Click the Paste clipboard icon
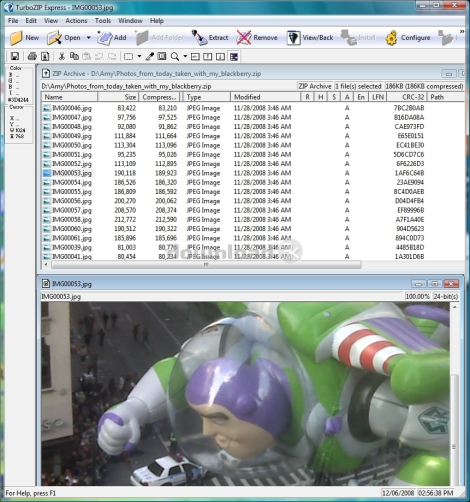This screenshot has width=470, height=502. [86, 56]
